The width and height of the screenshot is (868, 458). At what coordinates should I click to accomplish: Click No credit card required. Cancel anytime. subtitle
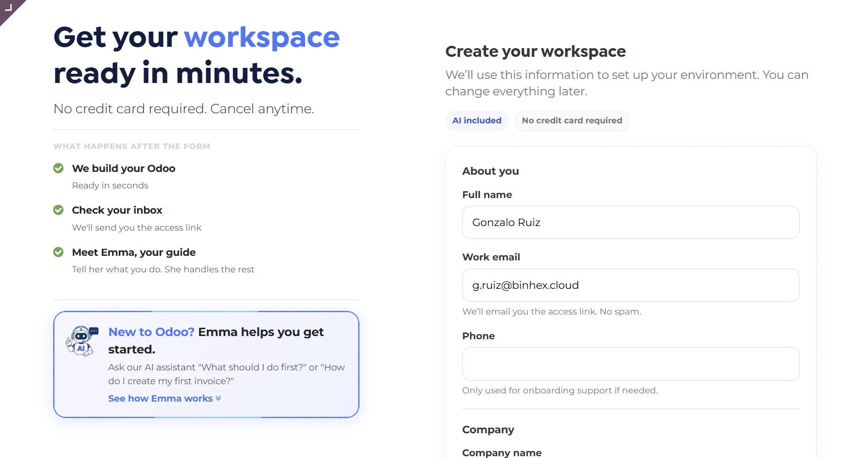pyautogui.click(x=183, y=109)
